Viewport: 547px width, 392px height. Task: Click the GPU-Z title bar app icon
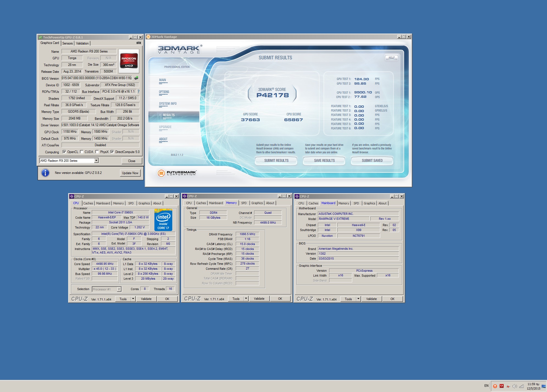click(x=40, y=37)
